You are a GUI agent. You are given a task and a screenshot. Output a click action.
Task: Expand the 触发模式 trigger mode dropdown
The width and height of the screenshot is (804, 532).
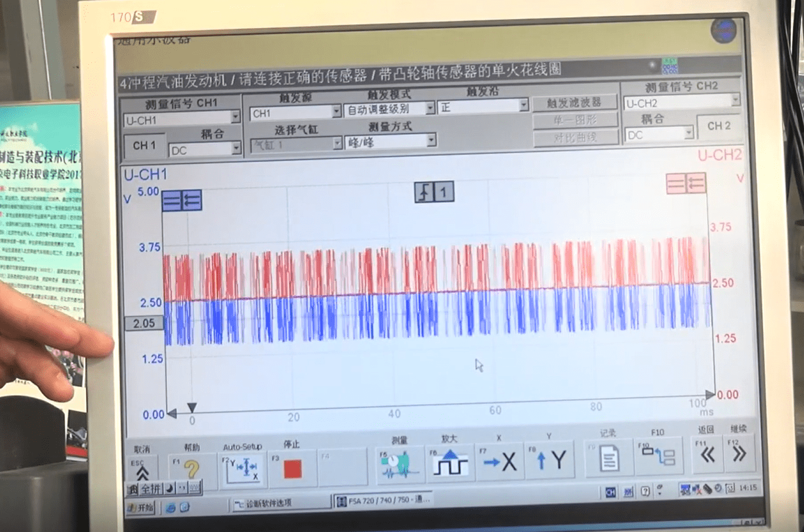429,108
